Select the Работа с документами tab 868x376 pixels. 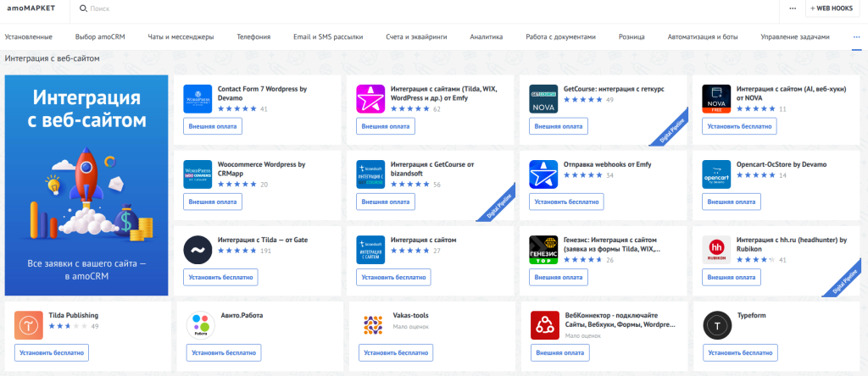click(561, 37)
